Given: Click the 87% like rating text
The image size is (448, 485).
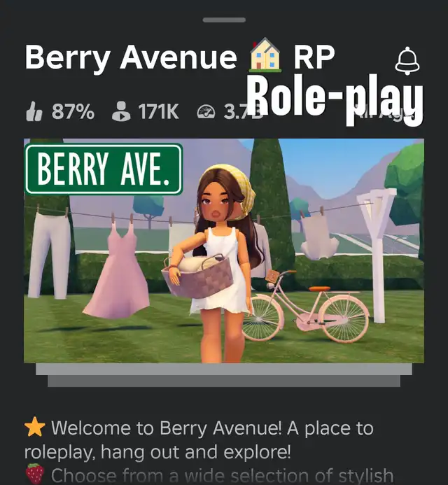Looking at the screenshot, I should pyautogui.click(x=73, y=111).
